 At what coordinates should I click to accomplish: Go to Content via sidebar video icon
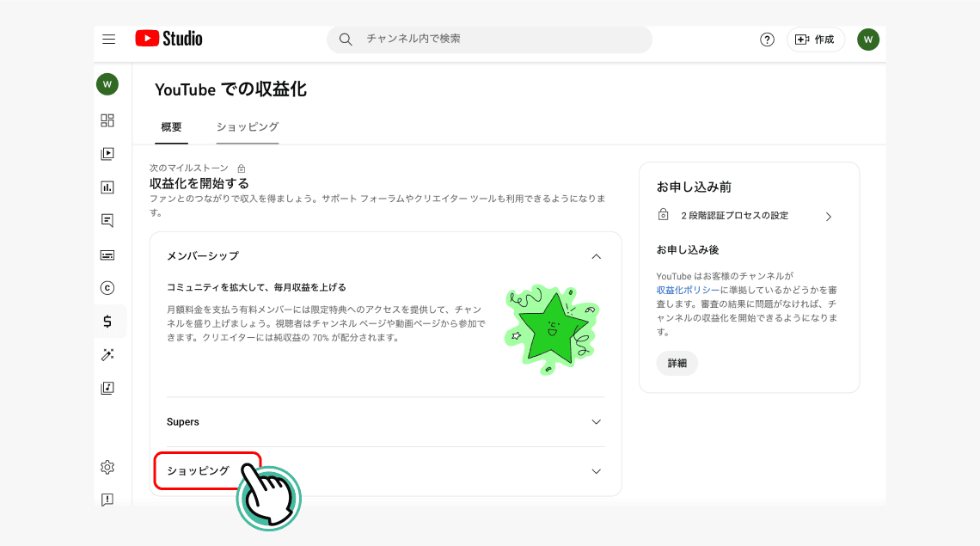(107, 154)
